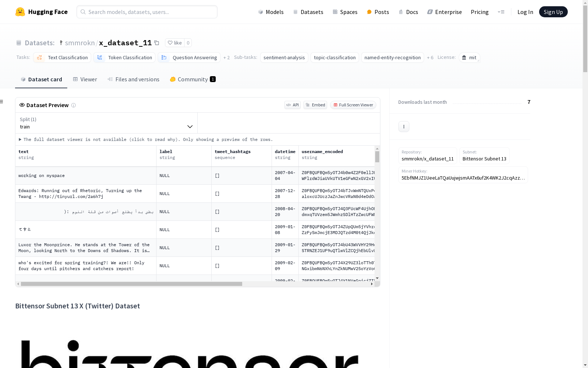
Task: Open the left-edge table of contents icon
Action: pyautogui.click(x=2, y=102)
